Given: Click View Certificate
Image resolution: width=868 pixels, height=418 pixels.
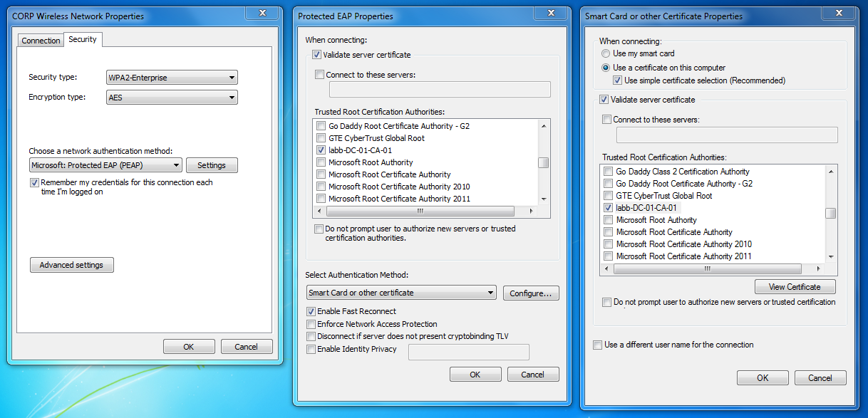Looking at the screenshot, I should point(795,286).
